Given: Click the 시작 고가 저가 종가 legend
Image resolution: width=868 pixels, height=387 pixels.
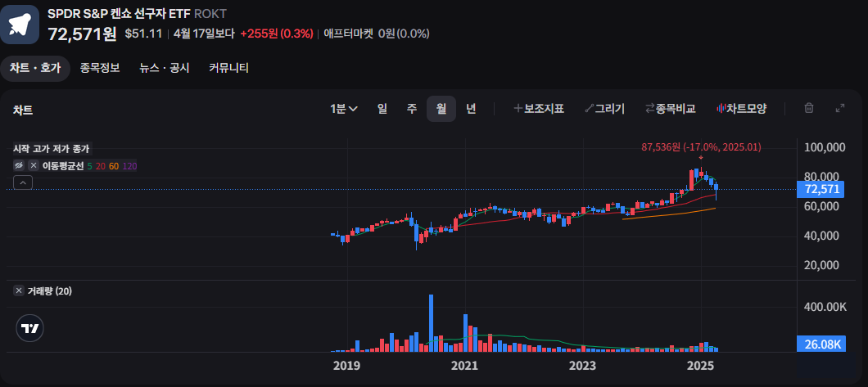Looking at the screenshot, I should click(x=52, y=149).
